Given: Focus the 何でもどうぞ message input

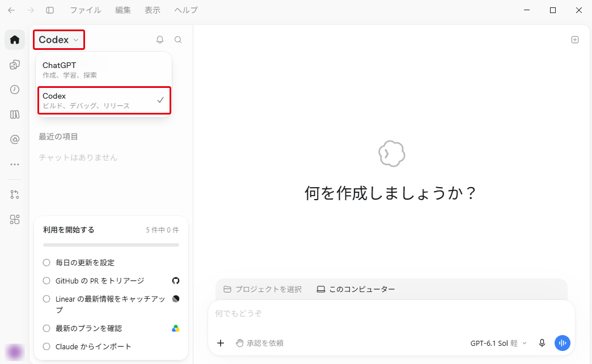Looking at the screenshot, I should point(391,314).
